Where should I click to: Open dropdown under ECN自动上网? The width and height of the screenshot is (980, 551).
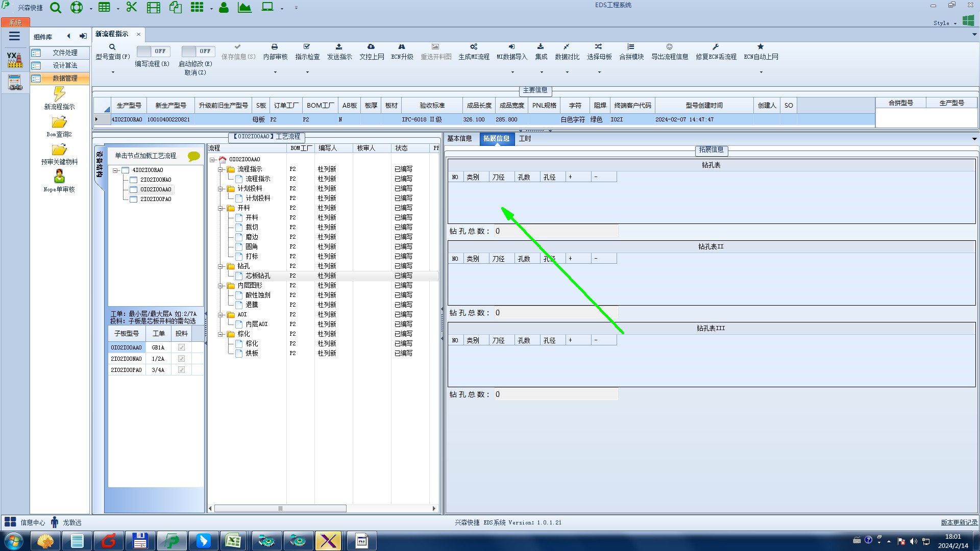pyautogui.click(x=761, y=72)
